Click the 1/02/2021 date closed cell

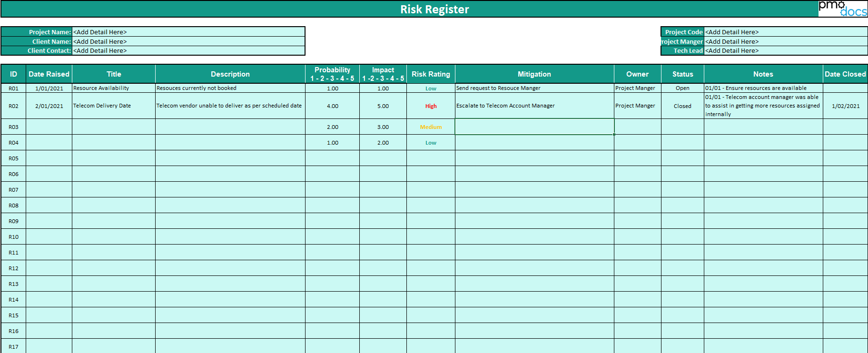tap(845, 106)
